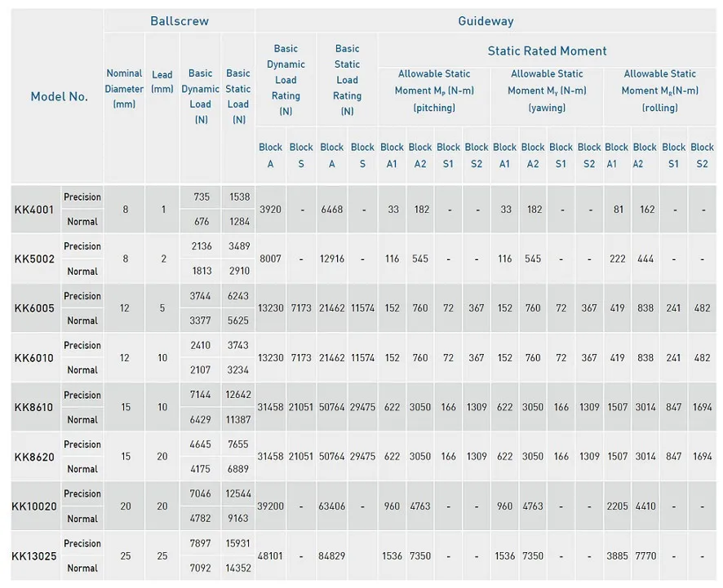Click the value 7144

pyautogui.click(x=200, y=395)
